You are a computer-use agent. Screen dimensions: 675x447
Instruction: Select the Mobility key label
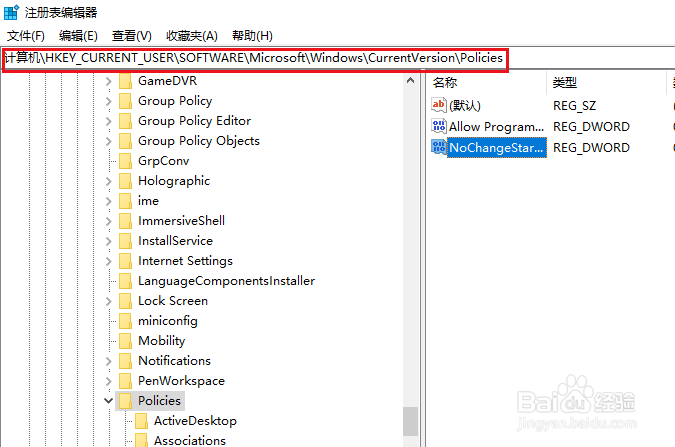click(161, 341)
